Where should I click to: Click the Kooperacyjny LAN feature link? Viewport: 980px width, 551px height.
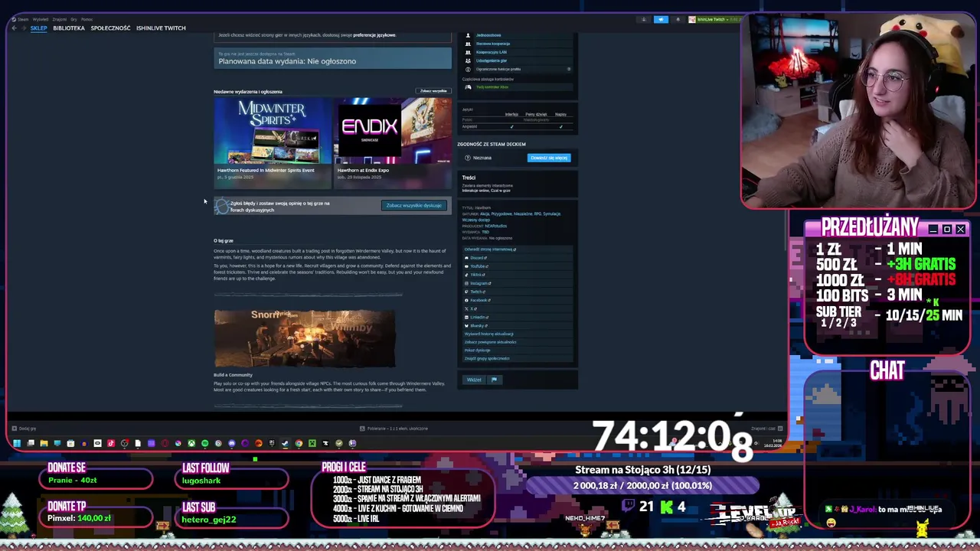(x=492, y=52)
